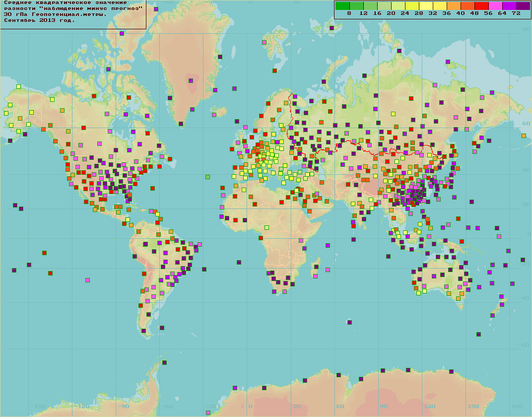Click the pink station marker on Iceland
This screenshot has width=532, height=417.
(214, 115)
